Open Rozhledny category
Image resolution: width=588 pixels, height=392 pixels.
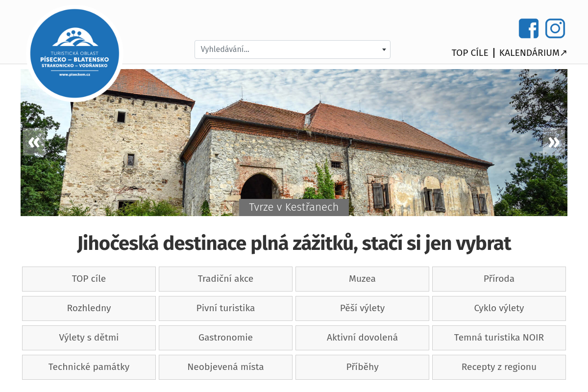click(x=89, y=308)
